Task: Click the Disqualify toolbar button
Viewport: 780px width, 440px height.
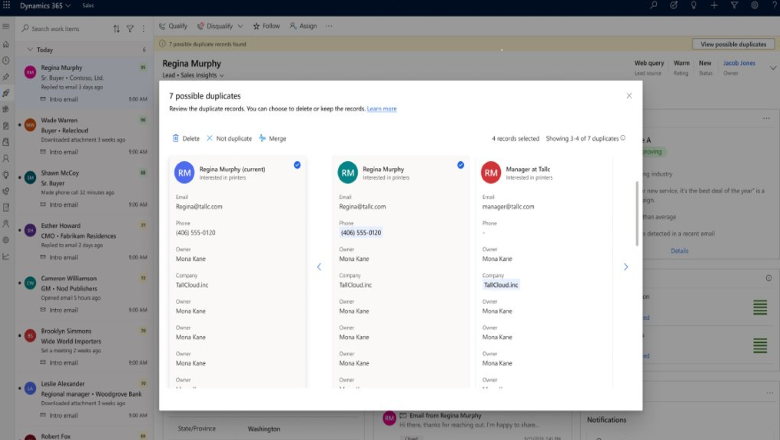Action: [215, 26]
